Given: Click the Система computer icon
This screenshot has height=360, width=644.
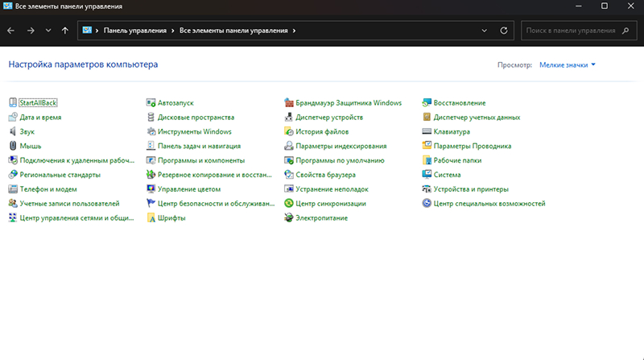Looking at the screenshot, I should [427, 175].
